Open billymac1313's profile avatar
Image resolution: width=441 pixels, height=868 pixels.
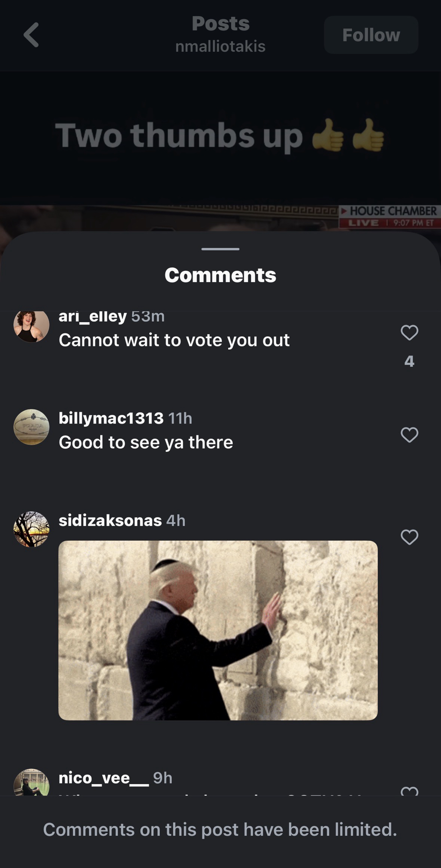point(31,427)
